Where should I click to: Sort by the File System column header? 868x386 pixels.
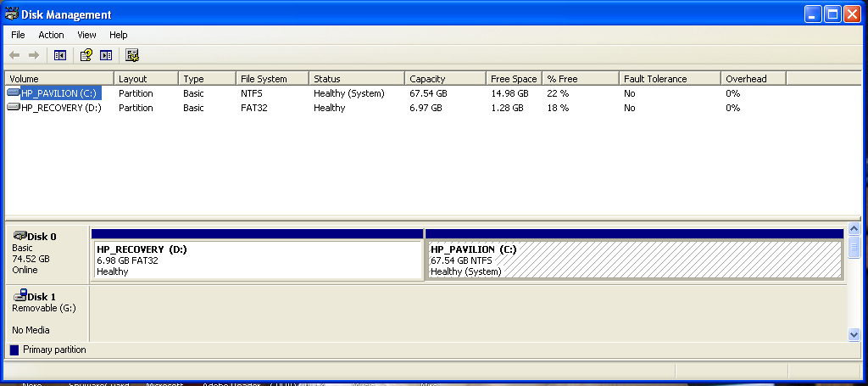pos(272,79)
